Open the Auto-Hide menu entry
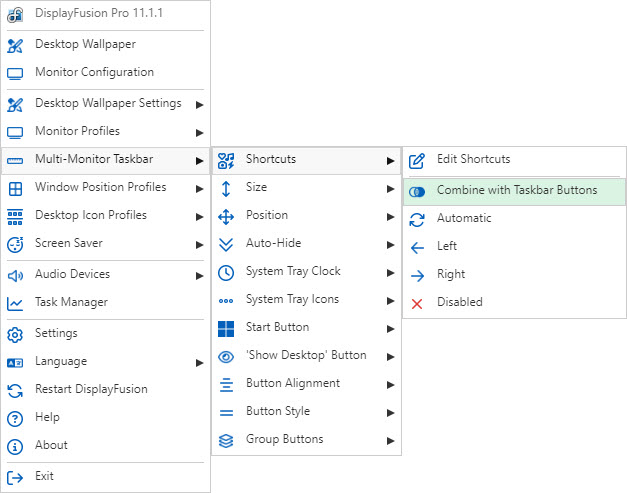627x493 pixels. [306, 245]
